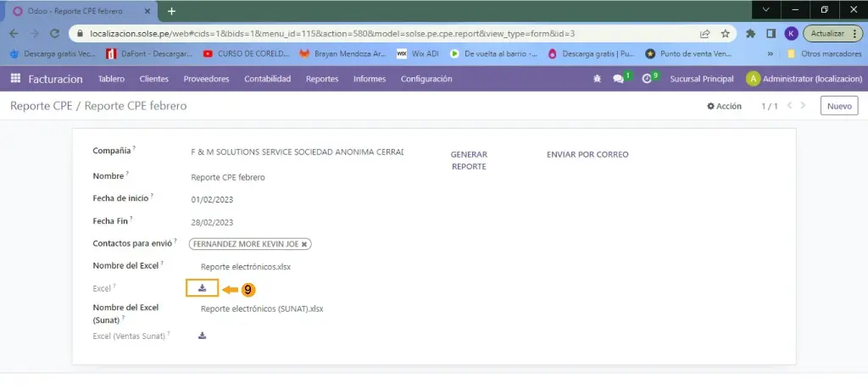Click the GENERAR REPORTE button
Image resolution: width=868 pixels, height=389 pixels.
tap(469, 160)
